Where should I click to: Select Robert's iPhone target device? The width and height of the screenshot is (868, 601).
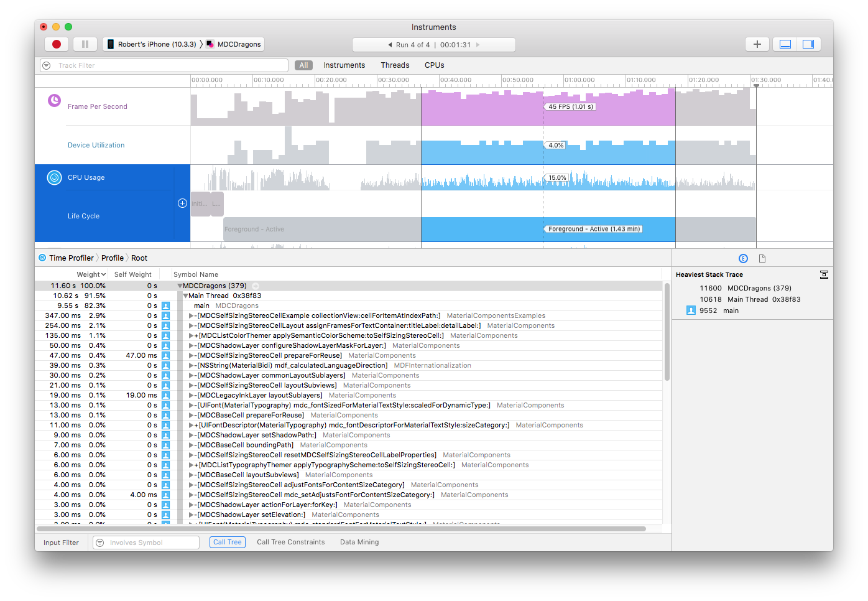click(x=151, y=44)
